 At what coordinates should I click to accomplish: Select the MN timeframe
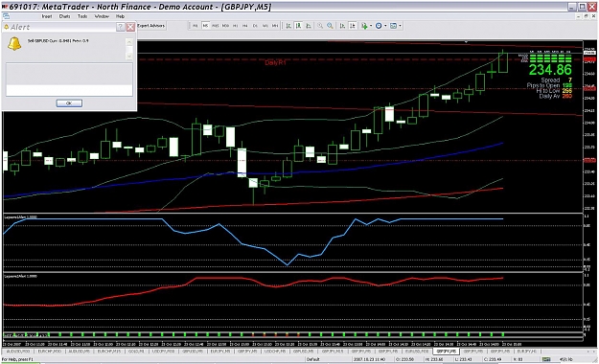(275, 26)
